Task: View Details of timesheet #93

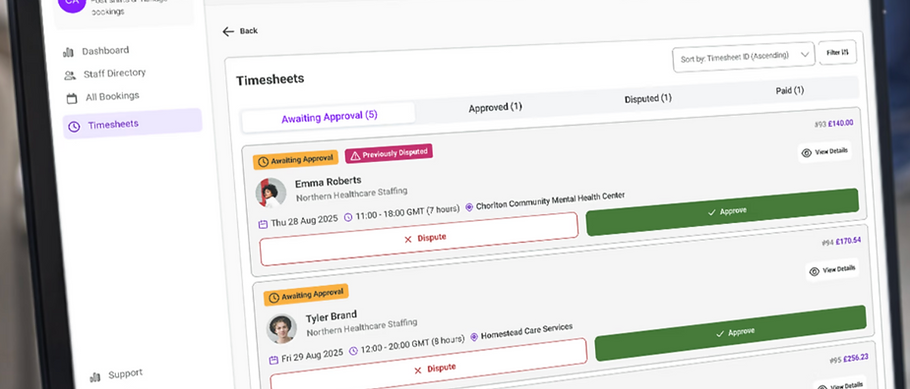Action: pyautogui.click(x=824, y=152)
